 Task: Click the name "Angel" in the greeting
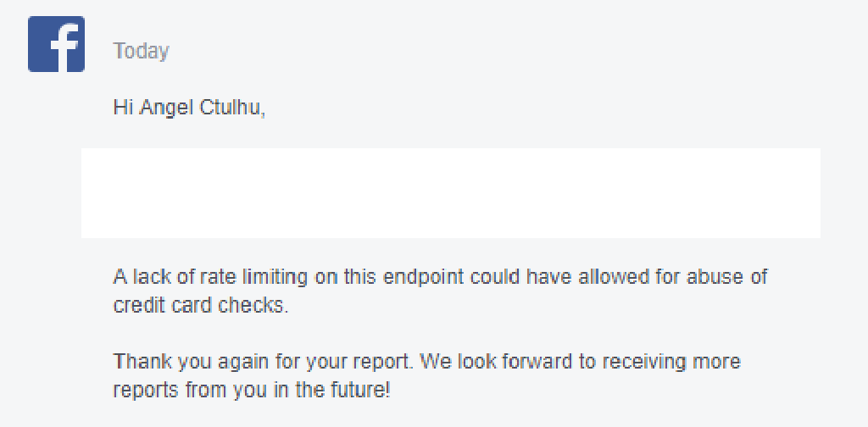click(x=164, y=108)
